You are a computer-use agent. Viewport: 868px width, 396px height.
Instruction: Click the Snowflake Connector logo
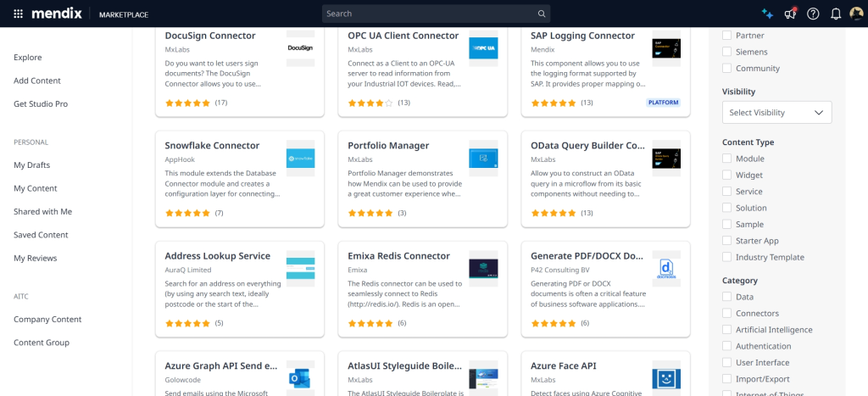click(301, 159)
